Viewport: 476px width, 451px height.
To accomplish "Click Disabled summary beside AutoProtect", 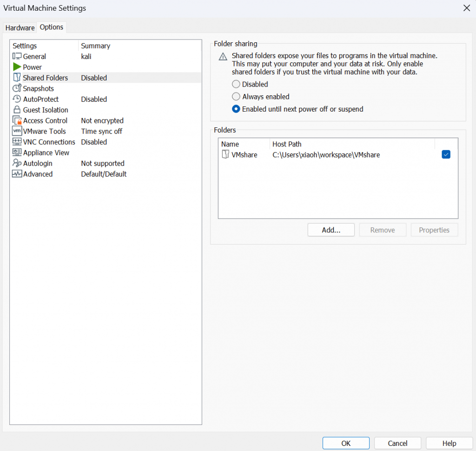I will (94, 99).
